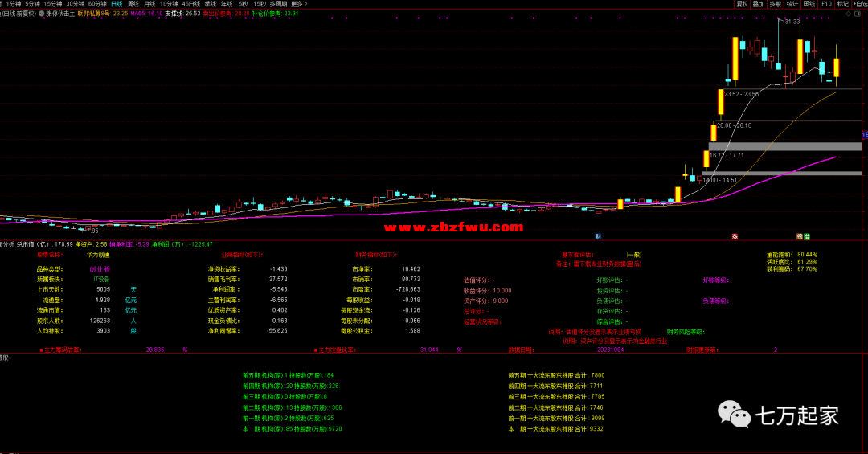Click the WeChat logo icon in the watermark

click(x=733, y=415)
